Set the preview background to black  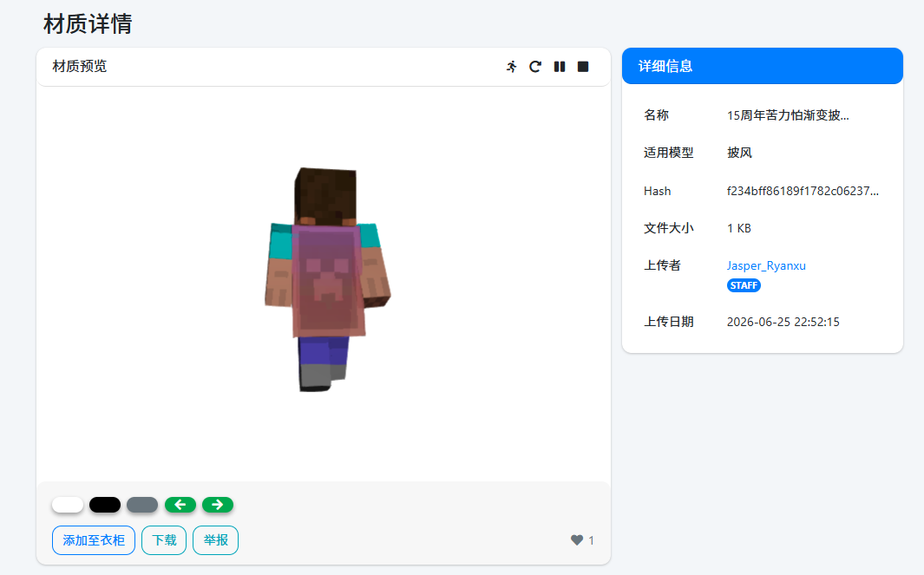click(105, 505)
